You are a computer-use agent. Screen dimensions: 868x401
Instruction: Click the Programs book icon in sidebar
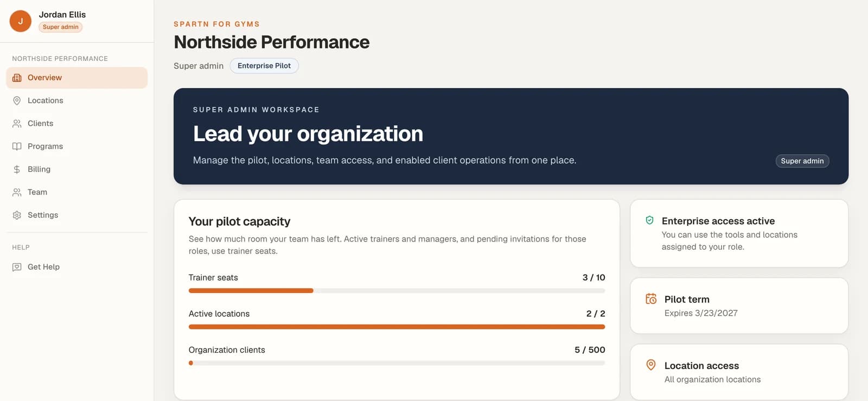pos(17,147)
